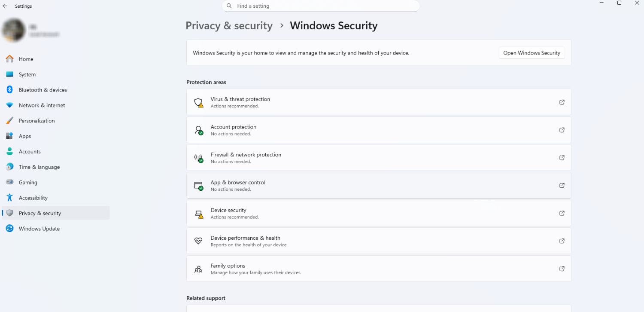Click Virus & threat protection shield warning icon
The image size is (644, 312).
pyautogui.click(x=198, y=102)
